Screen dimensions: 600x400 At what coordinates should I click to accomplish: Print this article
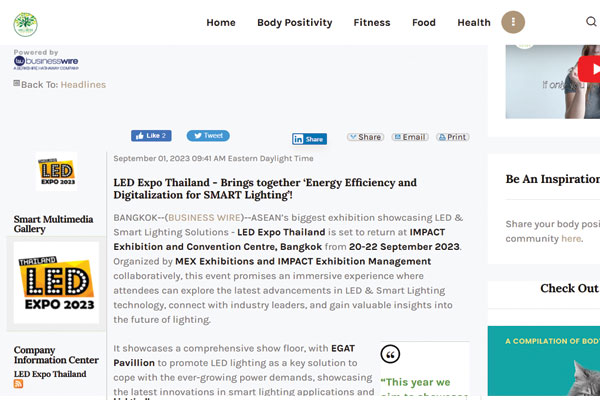(x=453, y=137)
